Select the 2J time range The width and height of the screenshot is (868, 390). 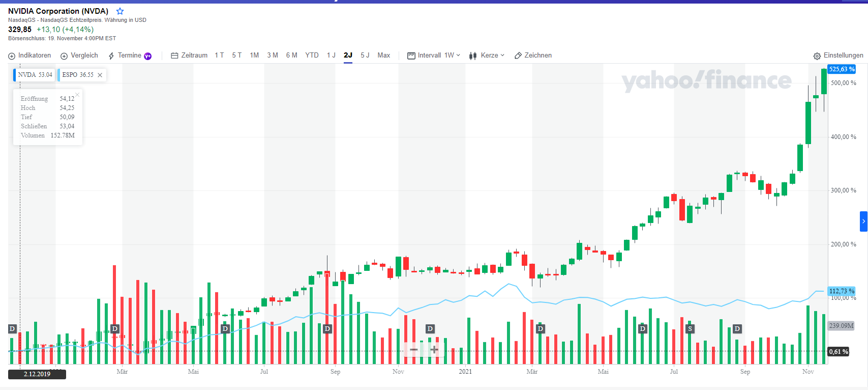[348, 55]
